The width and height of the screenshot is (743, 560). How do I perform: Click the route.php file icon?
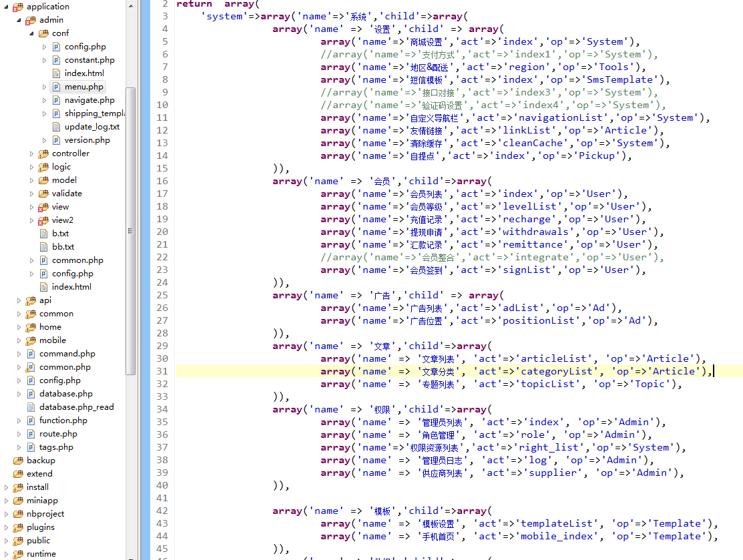[x=31, y=434]
